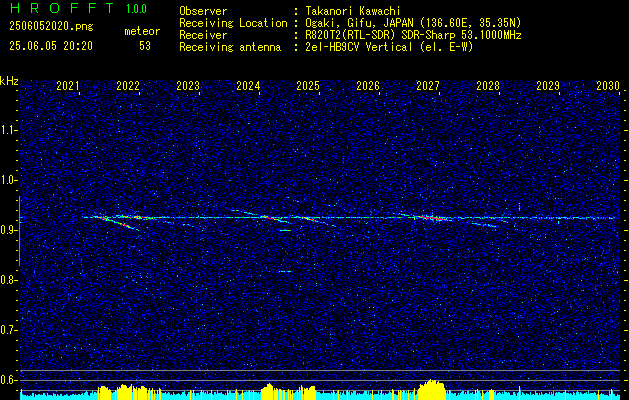Screen dimensions: 629x400
Task: Select the observer name Takanori Kawachi
Action: pyautogui.click(x=352, y=11)
